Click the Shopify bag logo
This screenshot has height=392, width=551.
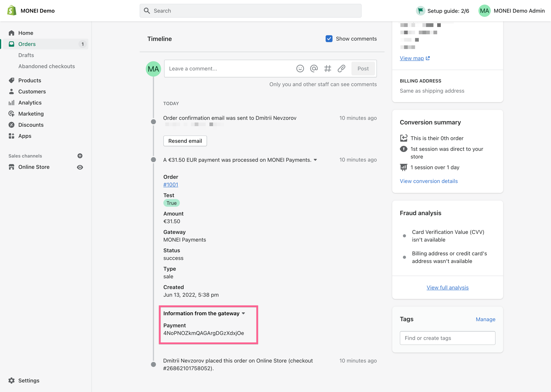click(x=12, y=11)
